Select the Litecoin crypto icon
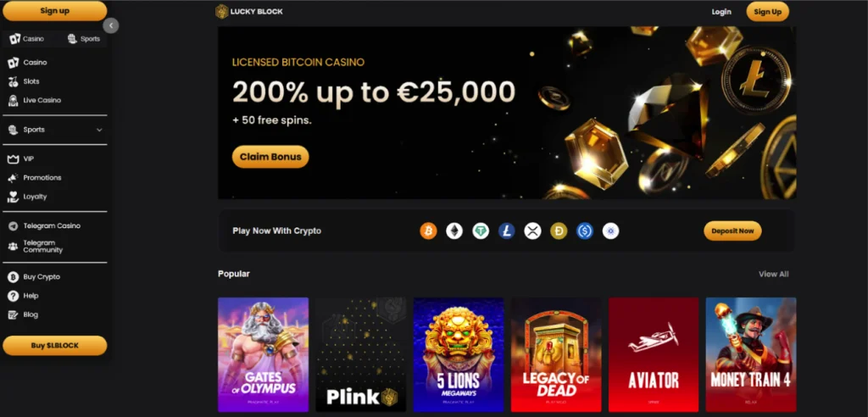Image resolution: width=868 pixels, height=417 pixels. 507,231
